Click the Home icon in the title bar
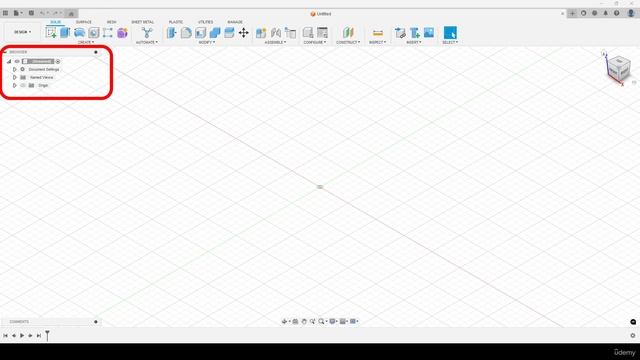 (71, 13)
